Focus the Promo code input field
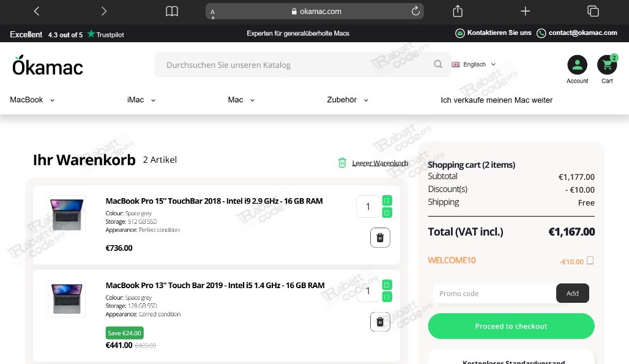This screenshot has width=629, height=364. point(494,294)
